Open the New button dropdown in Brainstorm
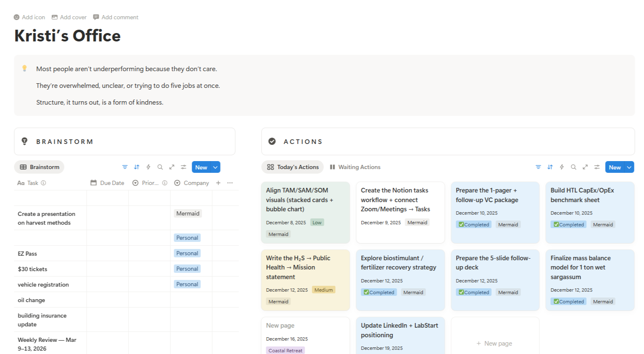The width and height of the screenshot is (644, 354). (x=215, y=167)
